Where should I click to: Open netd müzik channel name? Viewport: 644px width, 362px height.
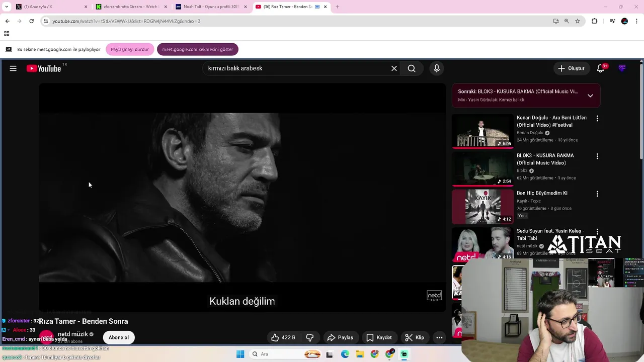coord(73,334)
